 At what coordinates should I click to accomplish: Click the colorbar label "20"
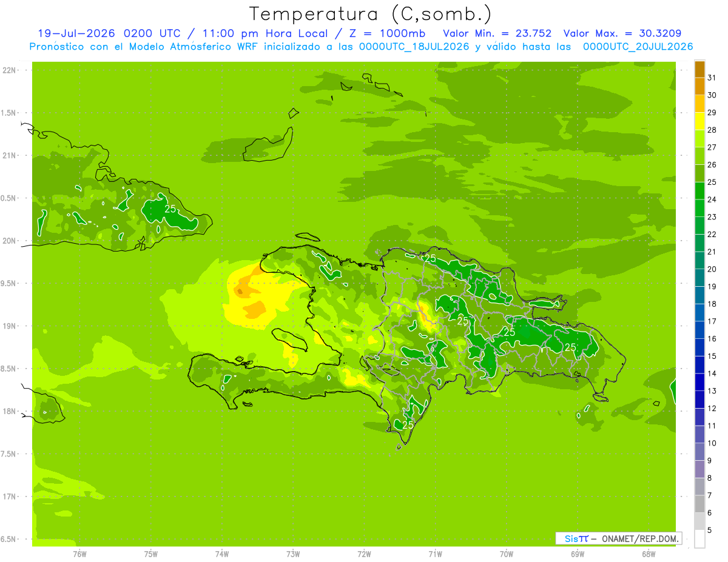[x=712, y=269]
